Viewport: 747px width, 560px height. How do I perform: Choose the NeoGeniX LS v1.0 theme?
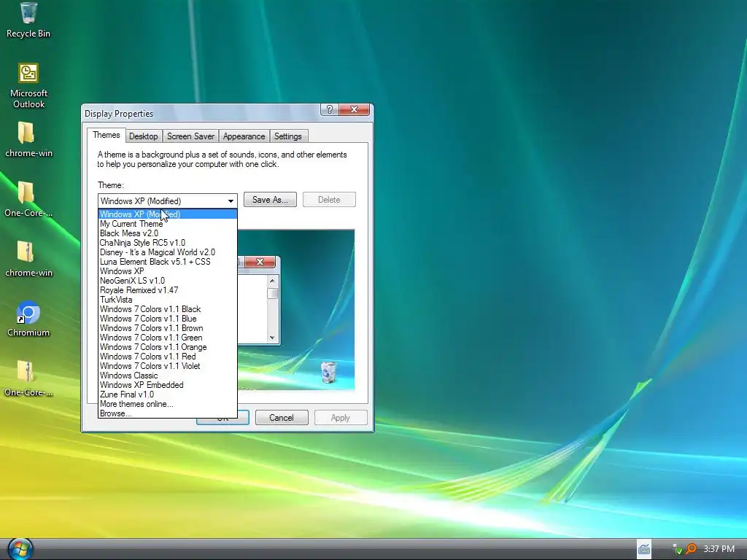point(168,281)
